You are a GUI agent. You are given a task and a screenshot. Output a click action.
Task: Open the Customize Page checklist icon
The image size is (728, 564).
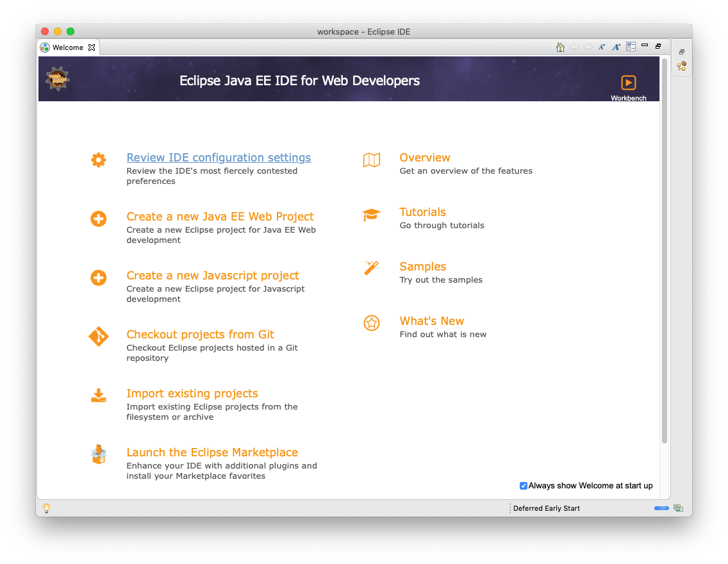tap(631, 46)
